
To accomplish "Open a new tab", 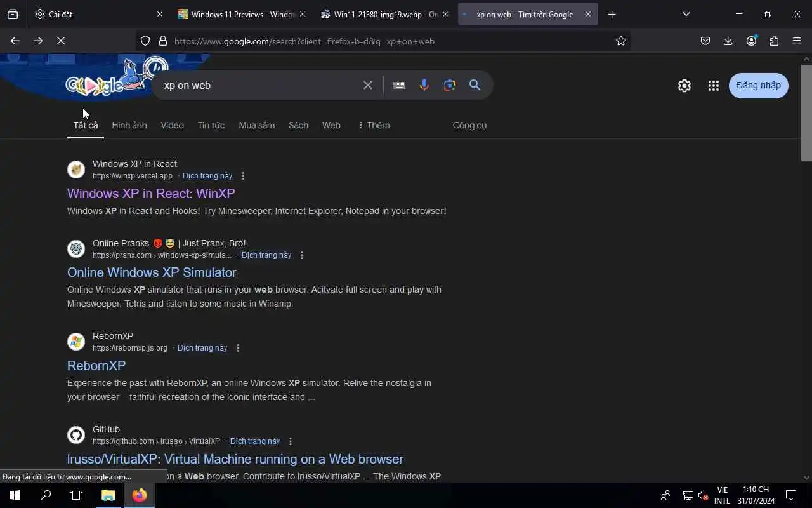I will (x=612, y=14).
